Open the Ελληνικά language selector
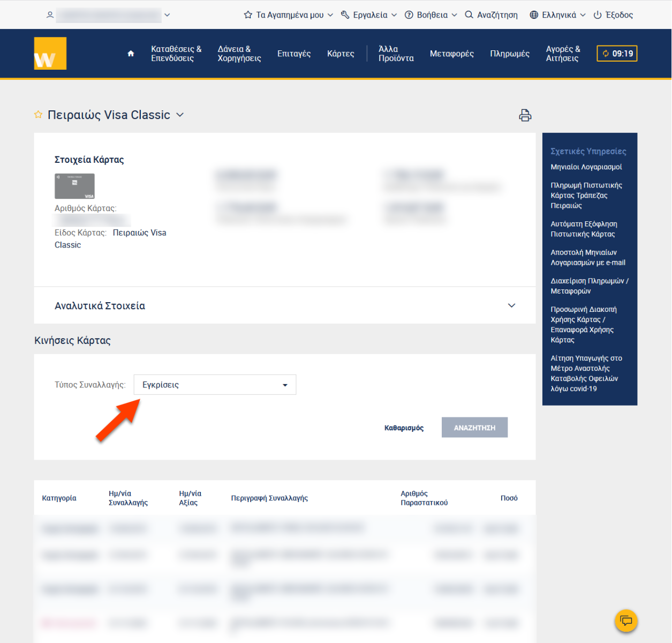This screenshot has width=672, height=643. point(557,15)
